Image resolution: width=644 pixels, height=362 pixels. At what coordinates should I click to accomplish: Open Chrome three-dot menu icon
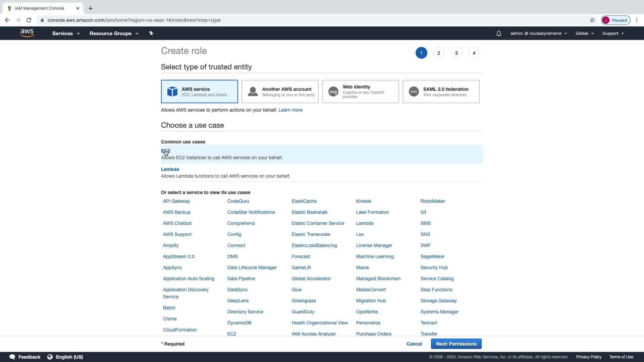coord(637,20)
